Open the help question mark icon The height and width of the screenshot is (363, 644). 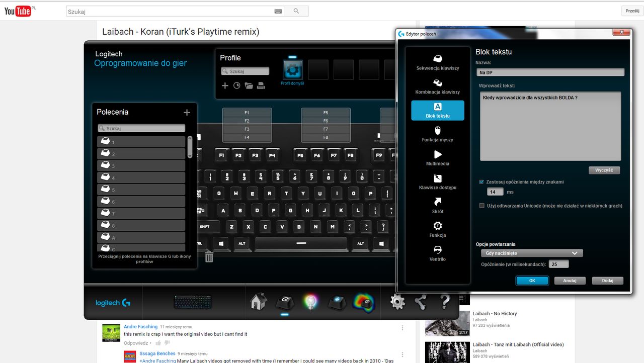[445, 302]
